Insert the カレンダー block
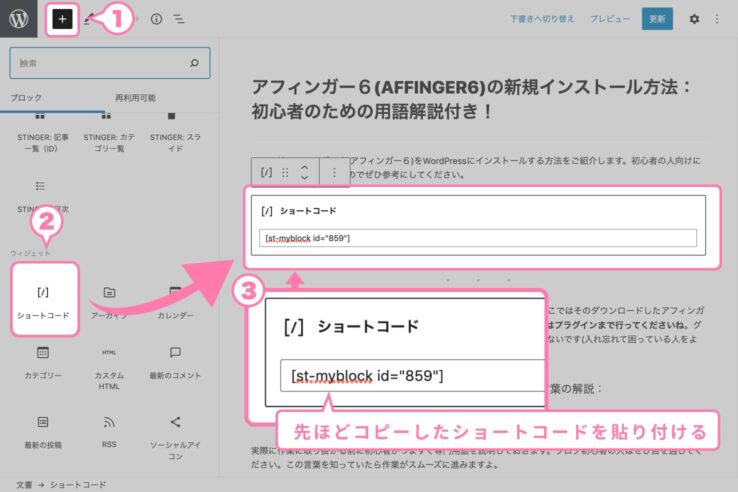 (x=175, y=301)
